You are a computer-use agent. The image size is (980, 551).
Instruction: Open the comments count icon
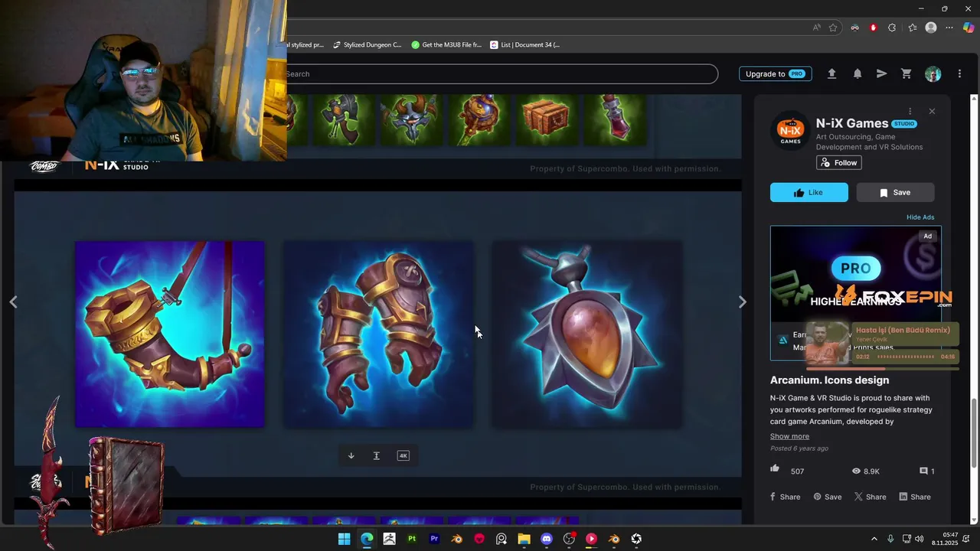(x=923, y=471)
